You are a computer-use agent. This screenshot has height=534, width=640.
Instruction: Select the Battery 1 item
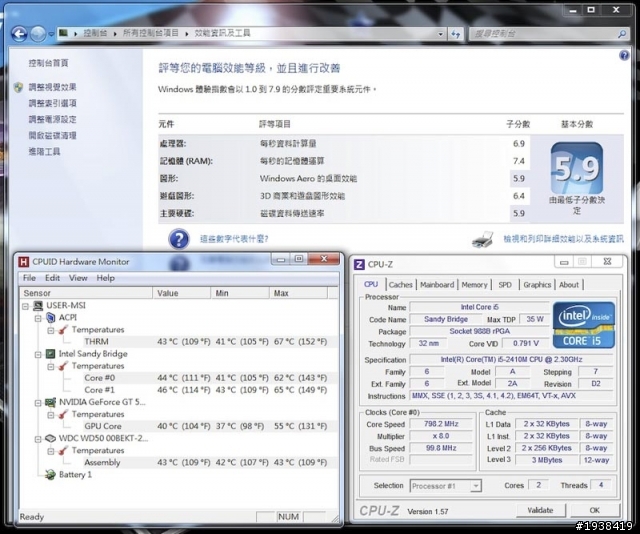(75, 475)
